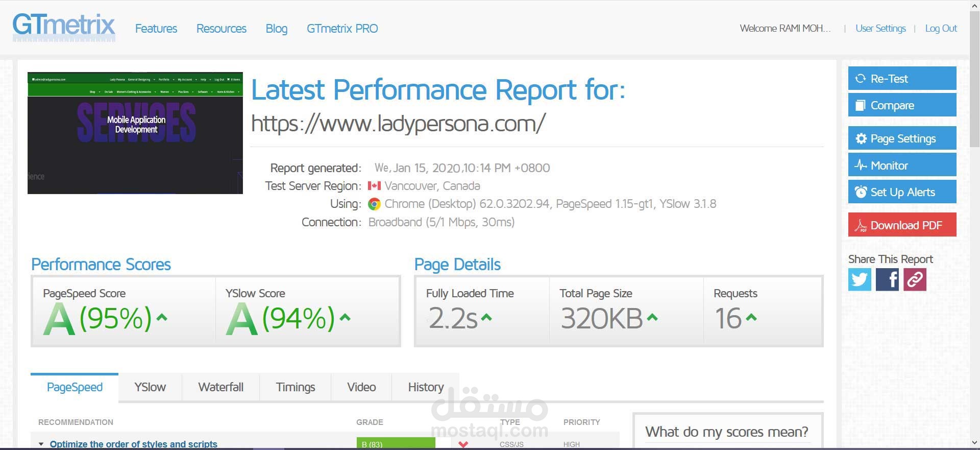Go to the Blog page
This screenshot has width=980, height=450.
[277, 29]
